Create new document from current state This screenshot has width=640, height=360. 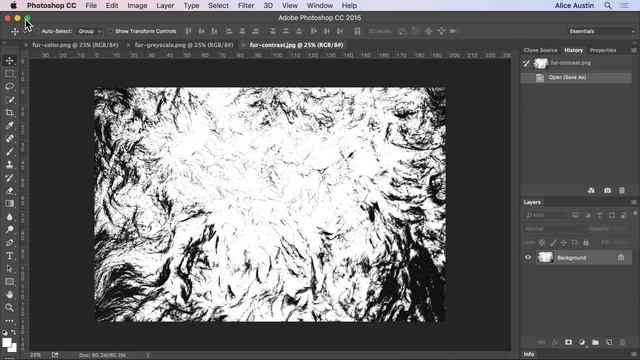591,191
